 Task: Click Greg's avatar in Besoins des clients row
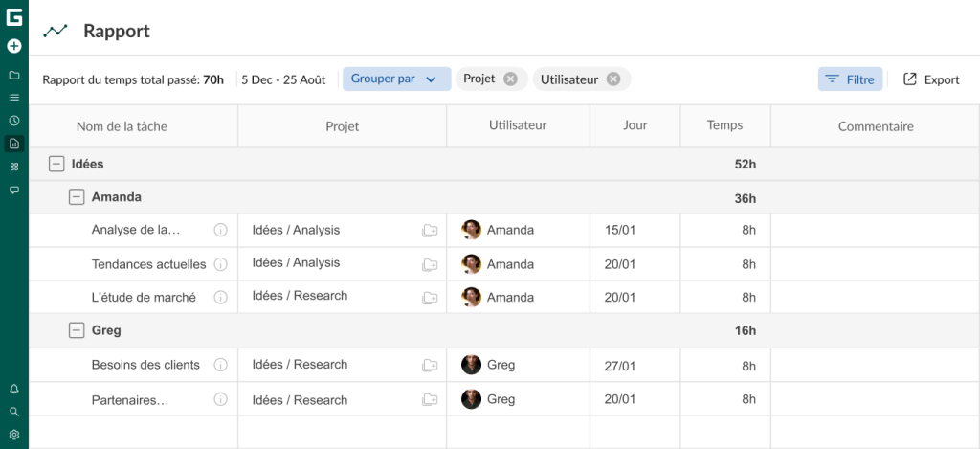471,365
